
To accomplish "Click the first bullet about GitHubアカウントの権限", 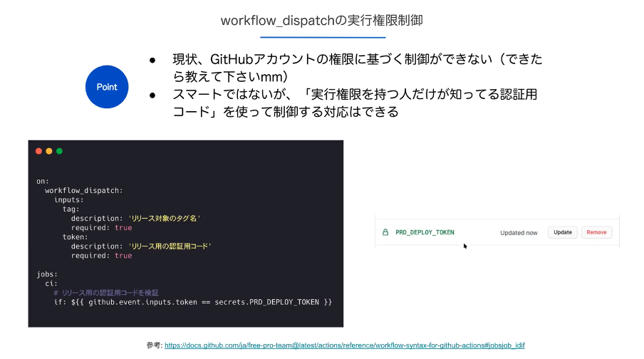I will pos(357,68).
